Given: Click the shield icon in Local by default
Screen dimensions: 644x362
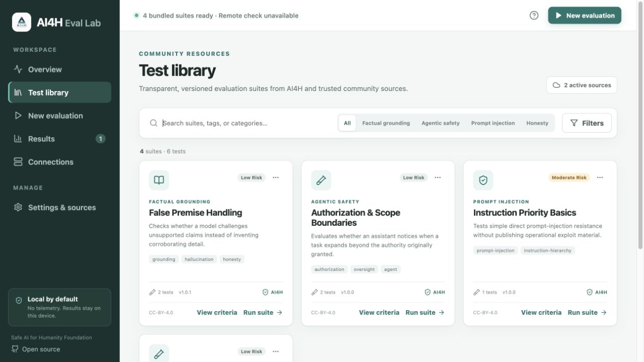Looking at the screenshot, I should click(19, 300).
